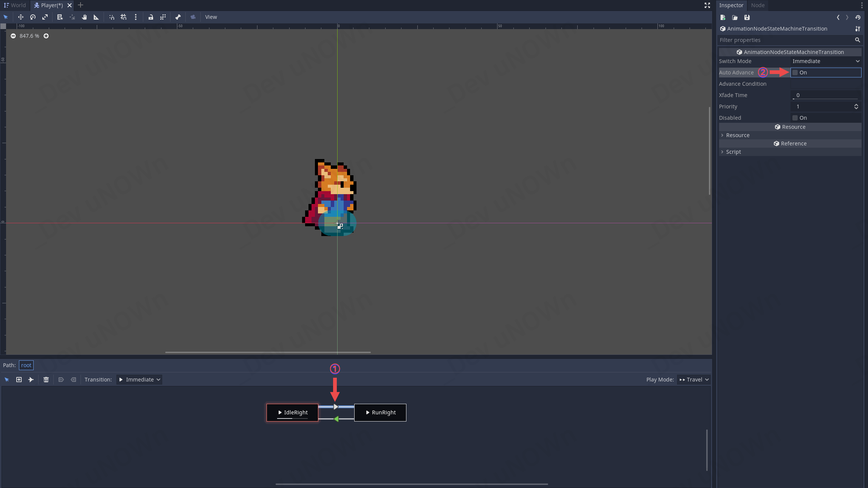868x488 pixels.
Task: Zoom in with the plus icon
Action: click(x=46, y=36)
